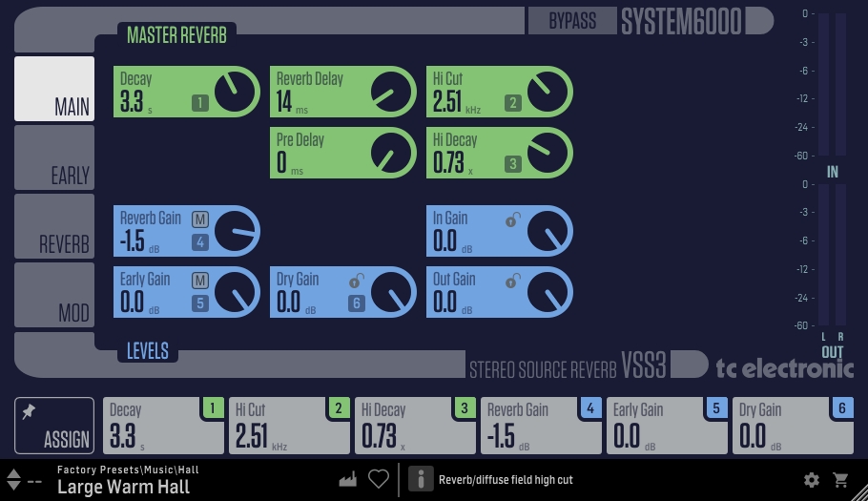Click the Decay knob
The image size is (868, 501).
coord(235,92)
